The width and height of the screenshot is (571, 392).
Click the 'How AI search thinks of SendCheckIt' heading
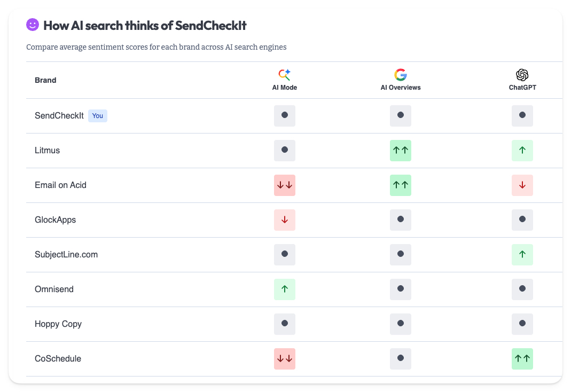(x=144, y=25)
